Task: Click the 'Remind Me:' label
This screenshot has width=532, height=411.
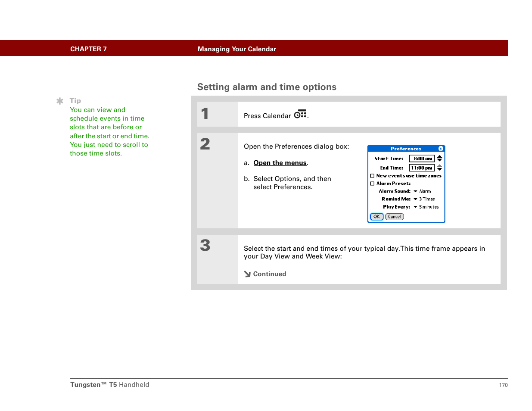Action: (396, 199)
